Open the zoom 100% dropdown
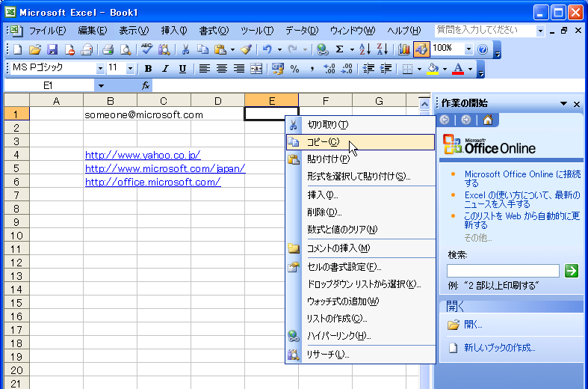 coord(468,49)
